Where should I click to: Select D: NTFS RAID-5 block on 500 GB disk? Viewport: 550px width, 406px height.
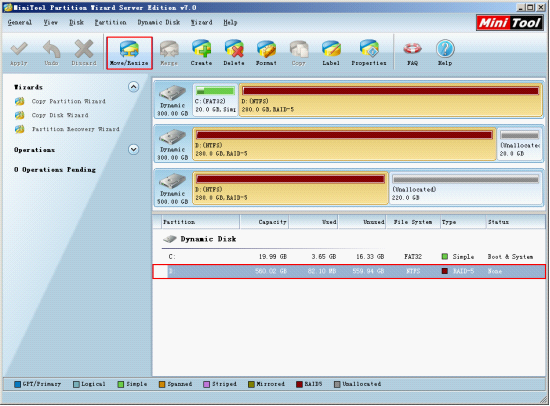click(x=290, y=188)
